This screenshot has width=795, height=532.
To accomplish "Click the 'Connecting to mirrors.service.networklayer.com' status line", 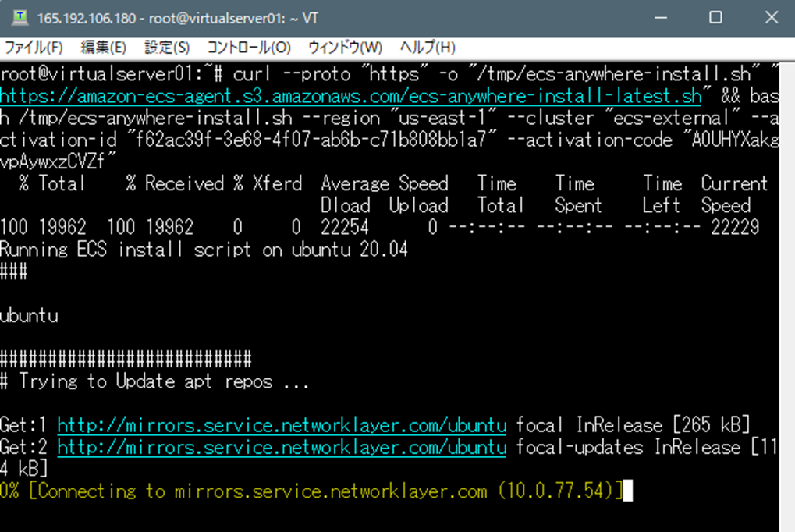I will point(311,491).
